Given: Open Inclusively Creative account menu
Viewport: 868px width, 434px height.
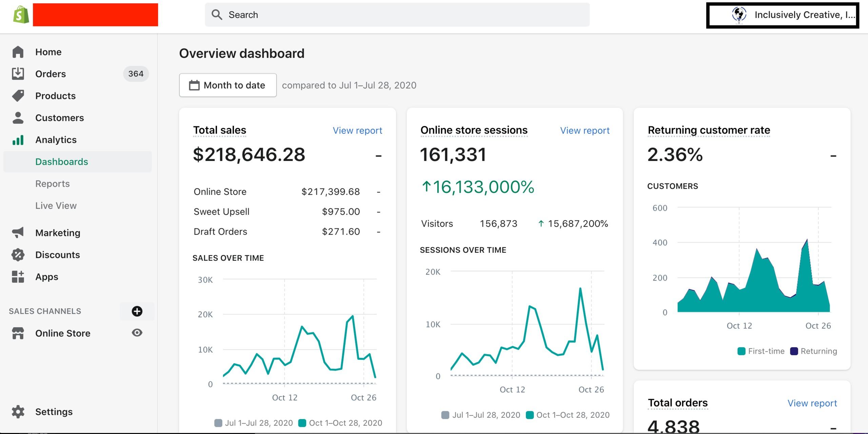Looking at the screenshot, I should click(x=783, y=15).
